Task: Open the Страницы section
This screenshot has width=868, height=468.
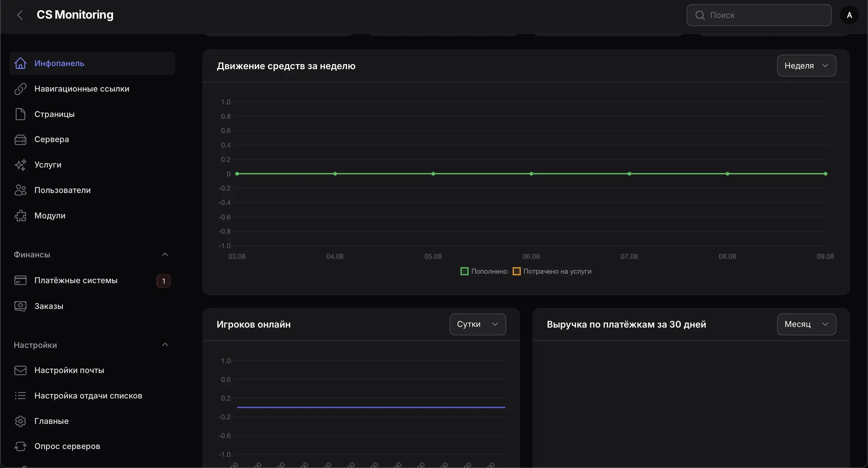Action: tap(92, 114)
